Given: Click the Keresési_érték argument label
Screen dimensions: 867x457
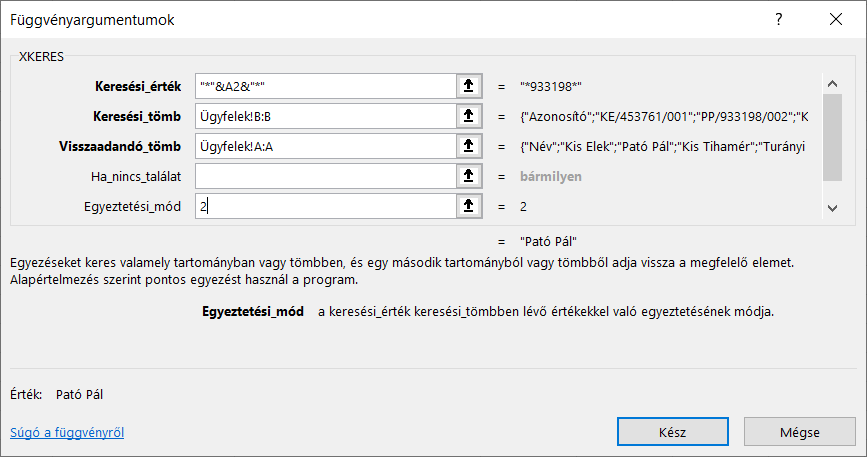Looking at the screenshot, I should click(137, 87).
